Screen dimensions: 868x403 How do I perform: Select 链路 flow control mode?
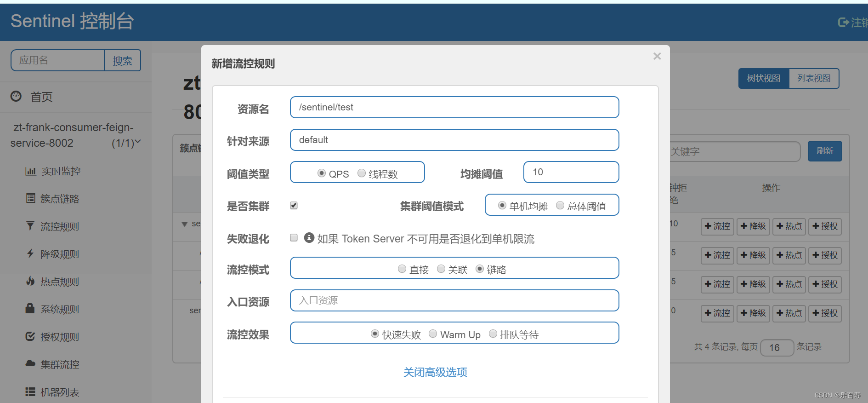click(x=480, y=269)
